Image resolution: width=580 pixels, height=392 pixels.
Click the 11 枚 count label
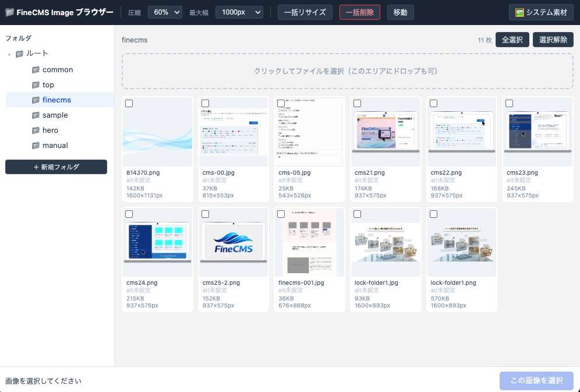tap(484, 40)
